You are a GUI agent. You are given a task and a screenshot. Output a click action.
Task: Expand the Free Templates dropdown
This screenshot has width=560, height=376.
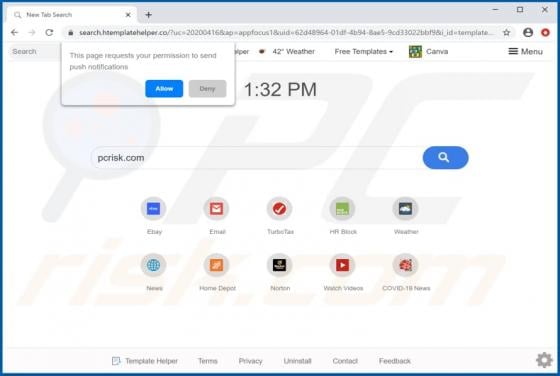click(x=364, y=51)
